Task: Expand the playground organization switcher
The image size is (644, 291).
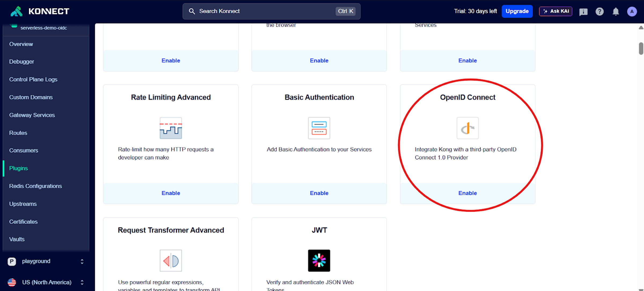Action: [82, 261]
